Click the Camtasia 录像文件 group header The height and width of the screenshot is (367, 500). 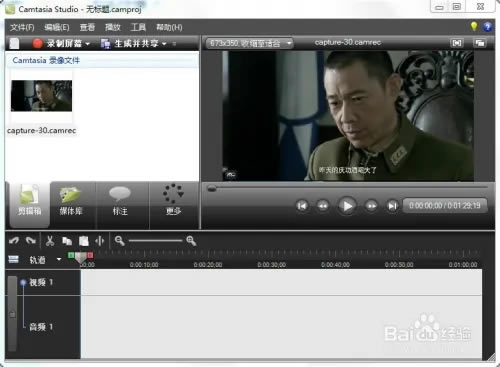[46, 60]
